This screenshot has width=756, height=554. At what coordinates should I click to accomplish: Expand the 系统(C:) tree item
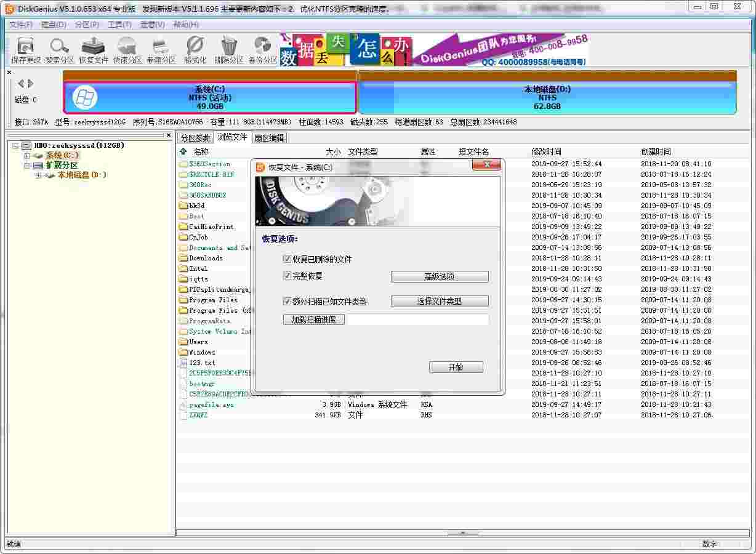coord(26,155)
